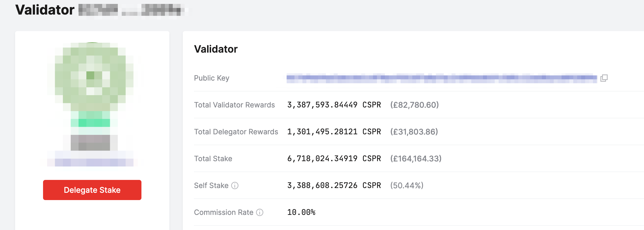This screenshot has height=230, width=644.
Task: Click the info icon next to Self Stake
Action: tap(235, 185)
